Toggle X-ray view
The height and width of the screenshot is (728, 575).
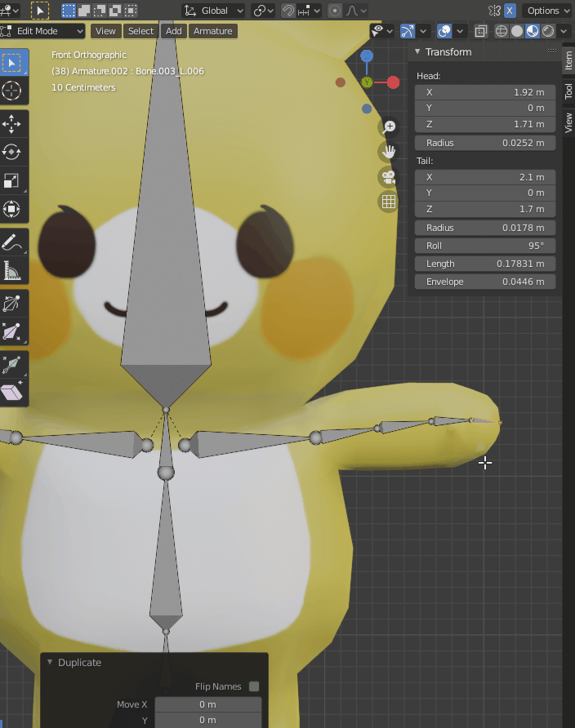(481, 31)
